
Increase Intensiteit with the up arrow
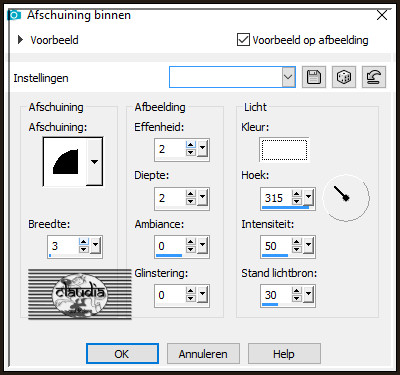297,242
